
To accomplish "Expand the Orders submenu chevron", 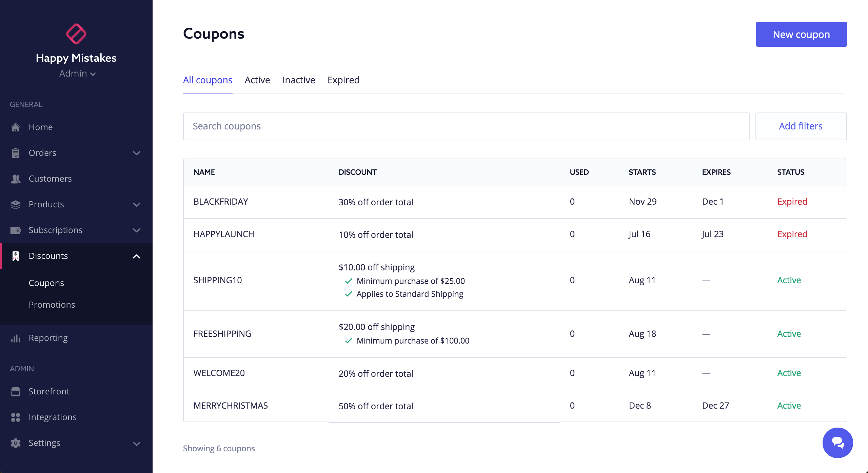I will [137, 153].
